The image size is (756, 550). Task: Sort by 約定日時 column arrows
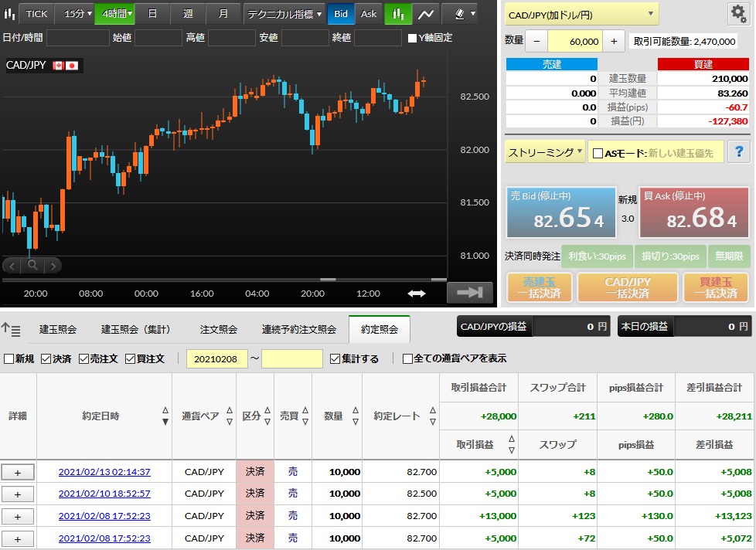[x=165, y=416]
